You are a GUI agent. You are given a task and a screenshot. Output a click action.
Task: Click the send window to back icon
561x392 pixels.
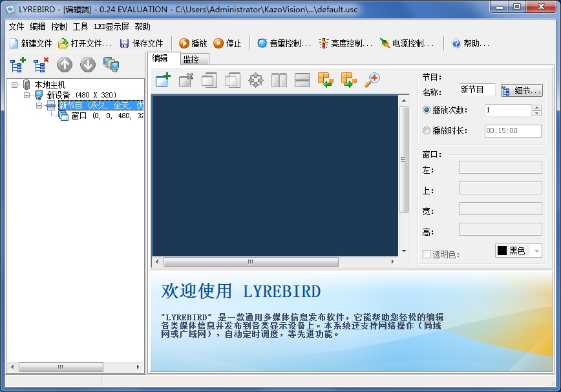[233, 80]
